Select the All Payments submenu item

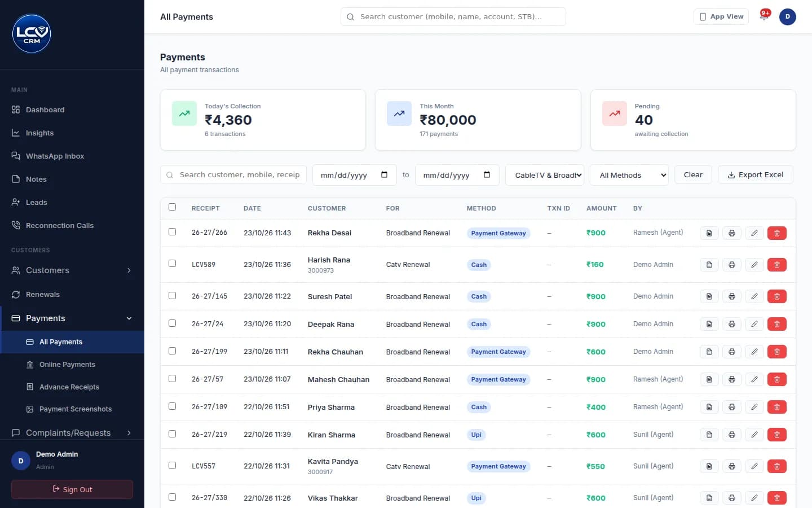pos(72,342)
